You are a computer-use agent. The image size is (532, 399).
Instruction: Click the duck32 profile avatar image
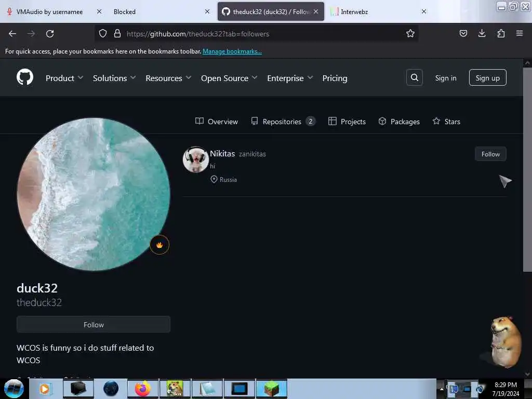pos(94,194)
